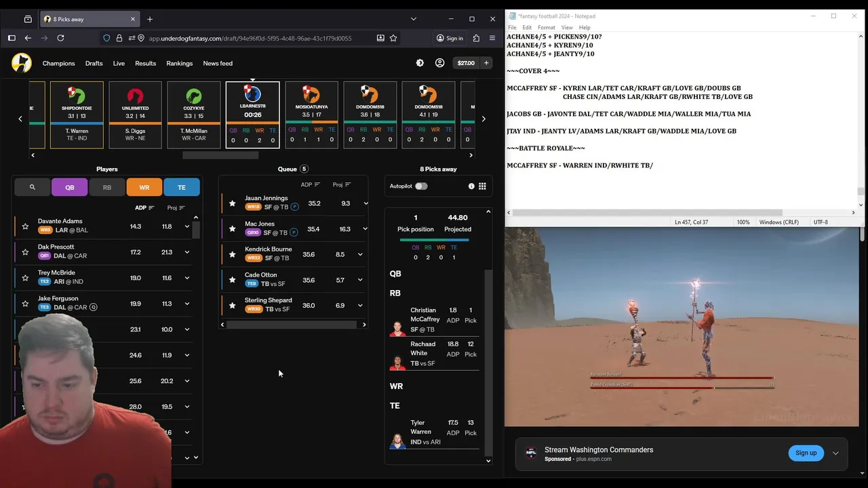868x488 pixels.
Task: Click the $27.00 balance button
Action: point(466,63)
